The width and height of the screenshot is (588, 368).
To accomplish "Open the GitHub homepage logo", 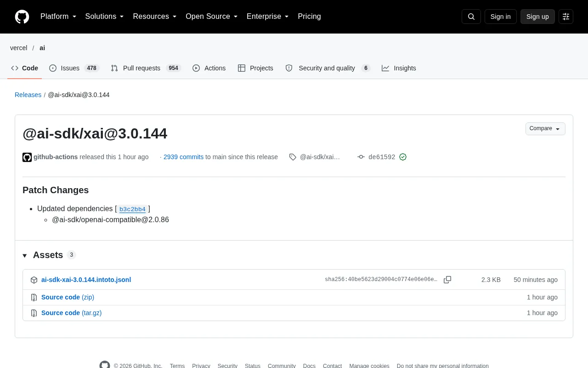I will tap(22, 17).
